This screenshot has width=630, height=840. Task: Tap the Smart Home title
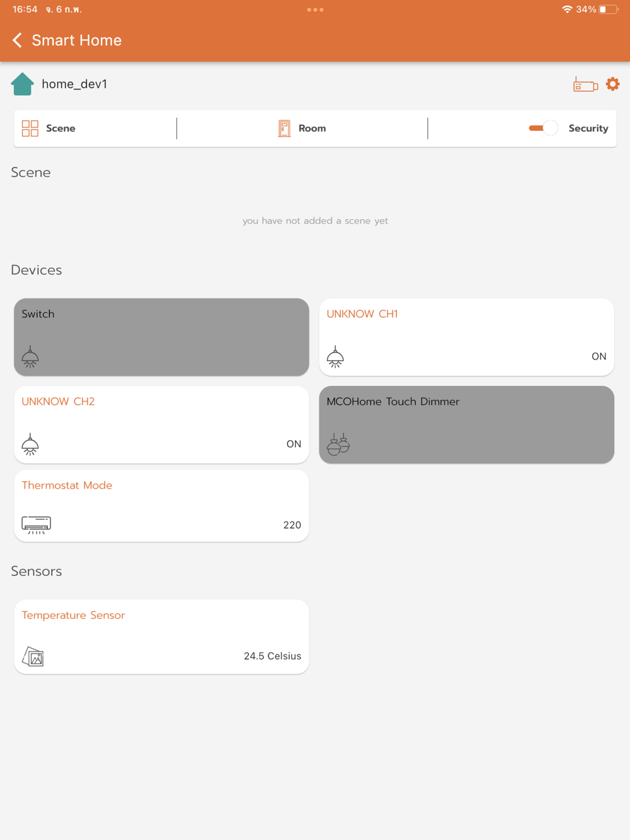pos(77,40)
